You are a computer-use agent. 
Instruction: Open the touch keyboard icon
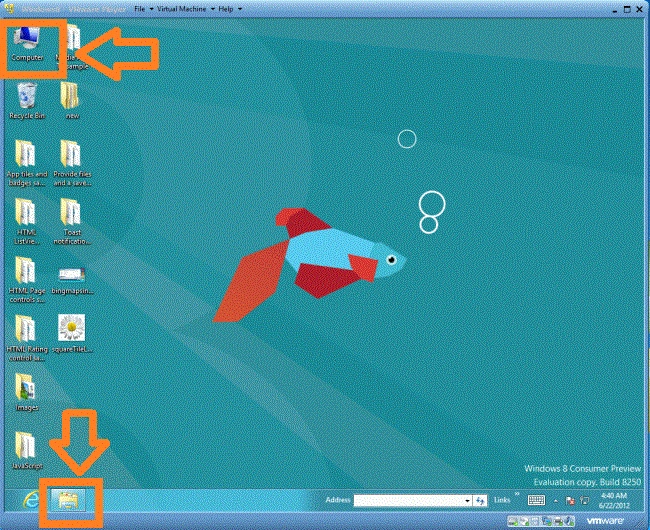point(536,500)
